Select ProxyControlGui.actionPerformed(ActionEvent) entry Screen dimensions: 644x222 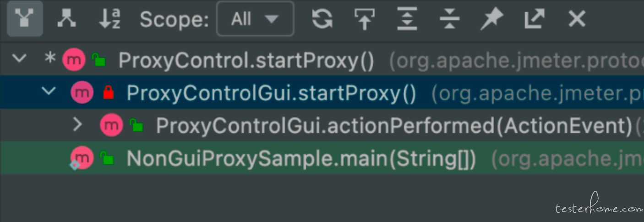click(x=322, y=125)
